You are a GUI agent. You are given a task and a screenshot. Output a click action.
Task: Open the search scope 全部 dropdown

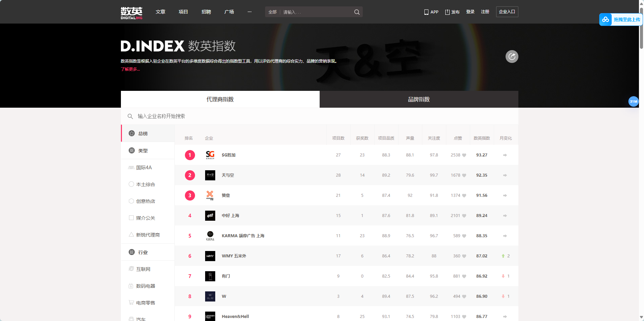tap(272, 12)
